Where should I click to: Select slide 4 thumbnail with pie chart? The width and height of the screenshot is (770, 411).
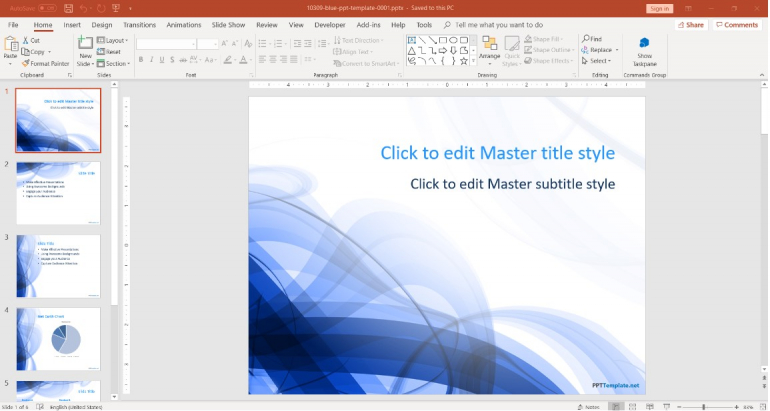pyautogui.click(x=58, y=337)
